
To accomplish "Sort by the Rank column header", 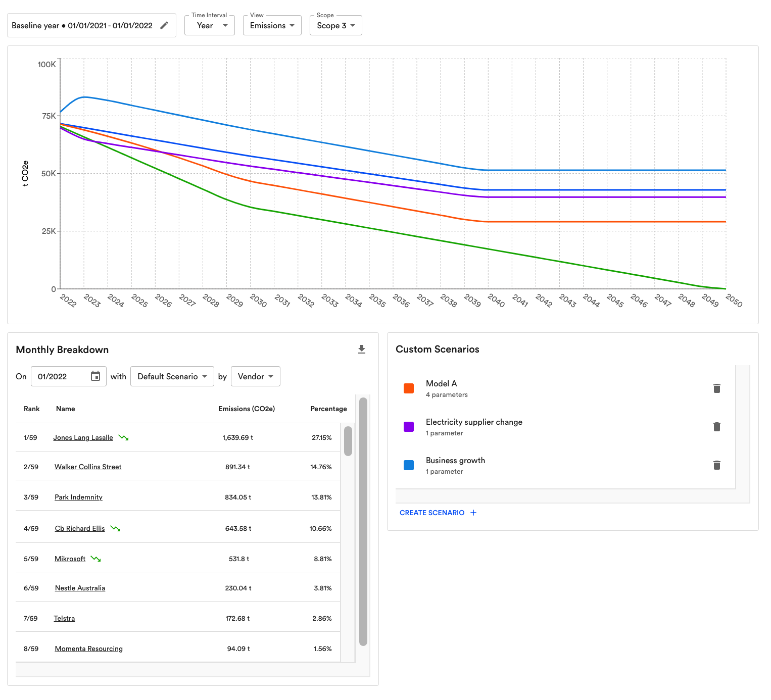I will click(x=32, y=409).
